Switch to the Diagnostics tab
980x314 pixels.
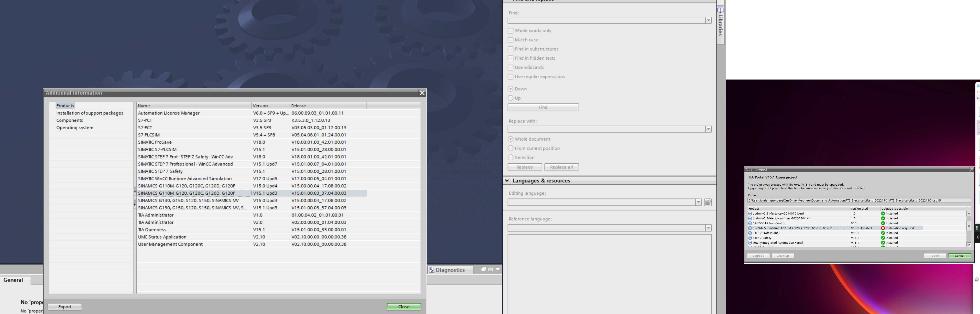pyautogui.click(x=450, y=270)
